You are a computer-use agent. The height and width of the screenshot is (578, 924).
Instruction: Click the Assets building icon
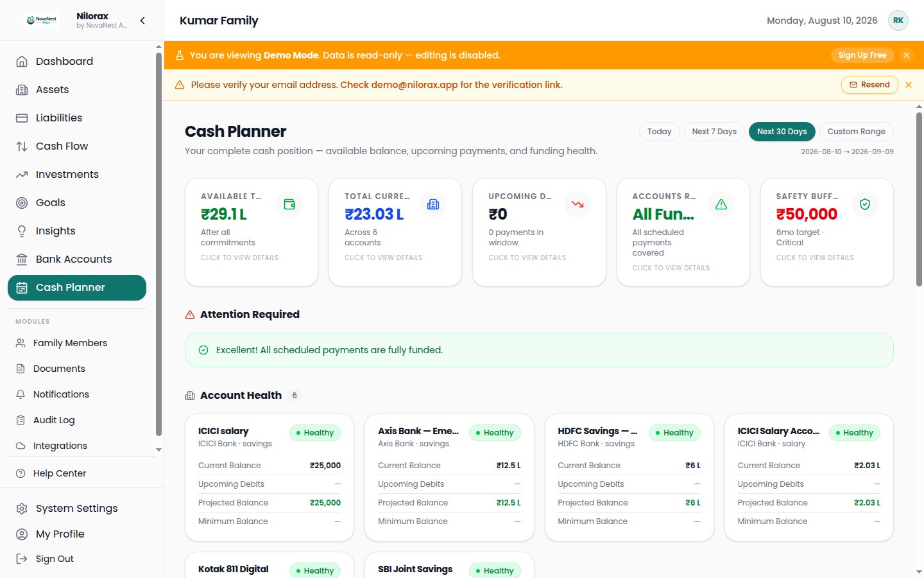click(22, 90)
